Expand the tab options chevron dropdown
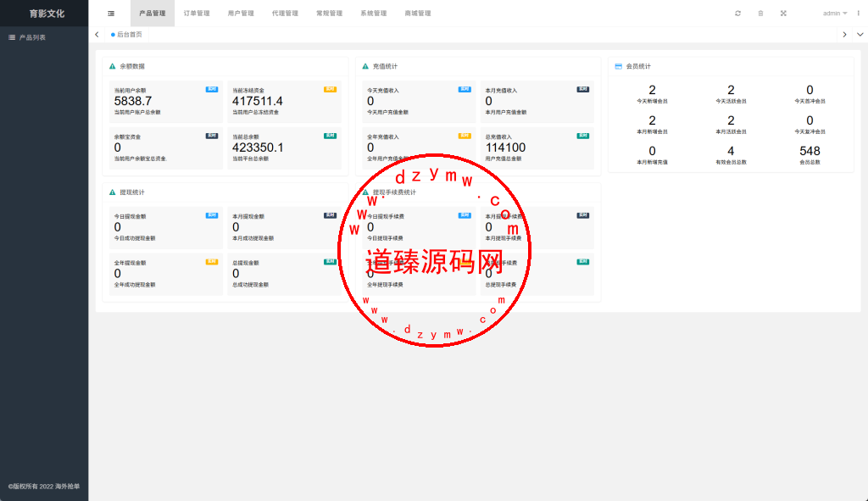The width and height of the screenshot is (868, 501). tap(860, 34)
